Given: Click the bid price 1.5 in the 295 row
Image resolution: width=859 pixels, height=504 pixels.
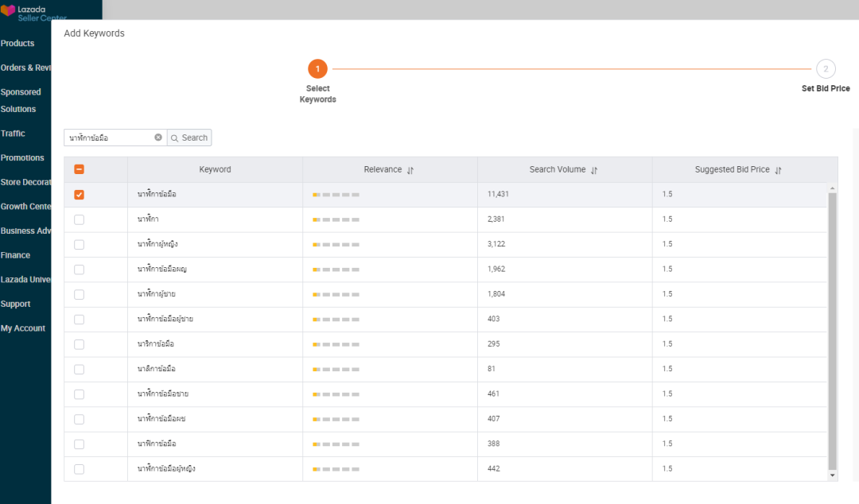Looking at the screenshot, I should 667,343.
